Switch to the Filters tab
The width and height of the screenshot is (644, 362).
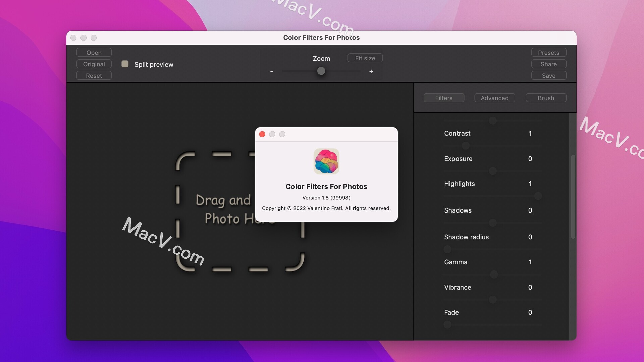(x=444, y=98)
